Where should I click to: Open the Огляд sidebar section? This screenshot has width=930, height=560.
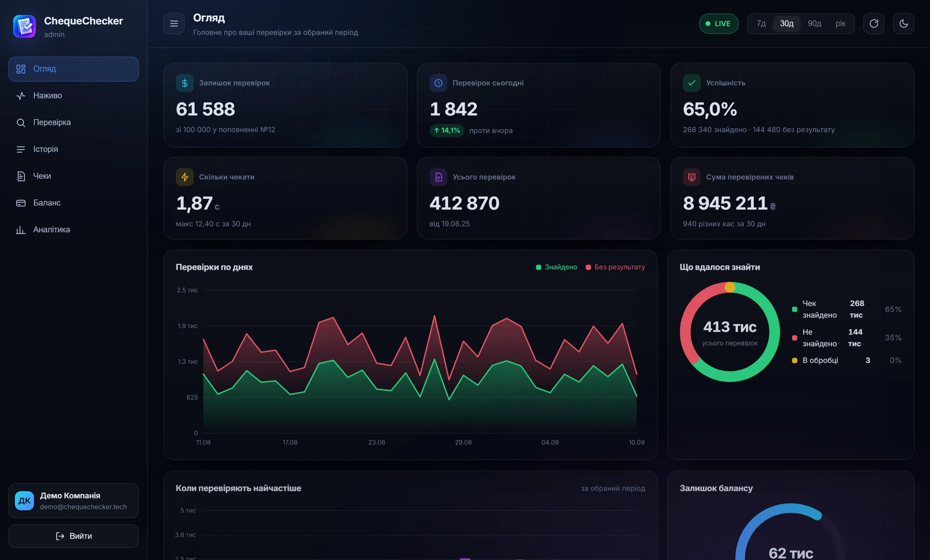pyautogui.click(x=73, y=69)
